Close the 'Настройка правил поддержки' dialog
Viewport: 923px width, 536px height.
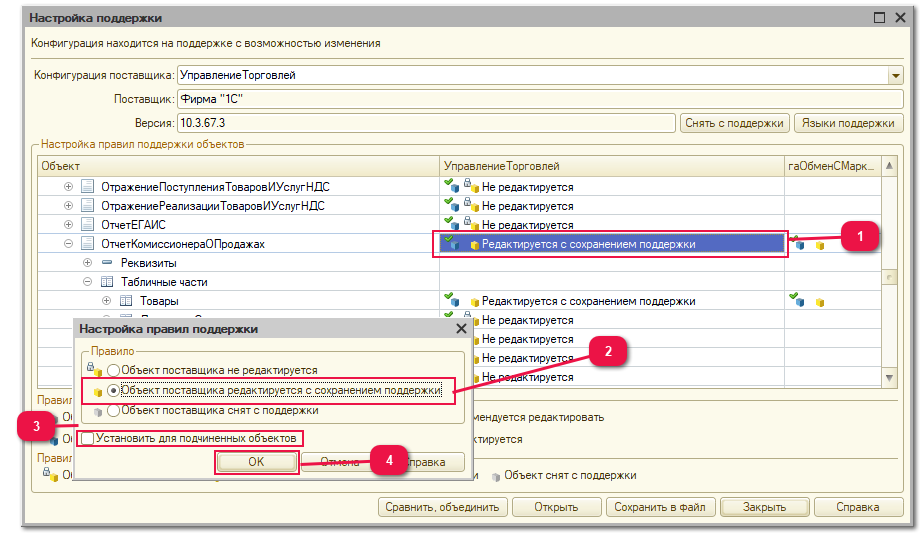(x=462, y=329)
